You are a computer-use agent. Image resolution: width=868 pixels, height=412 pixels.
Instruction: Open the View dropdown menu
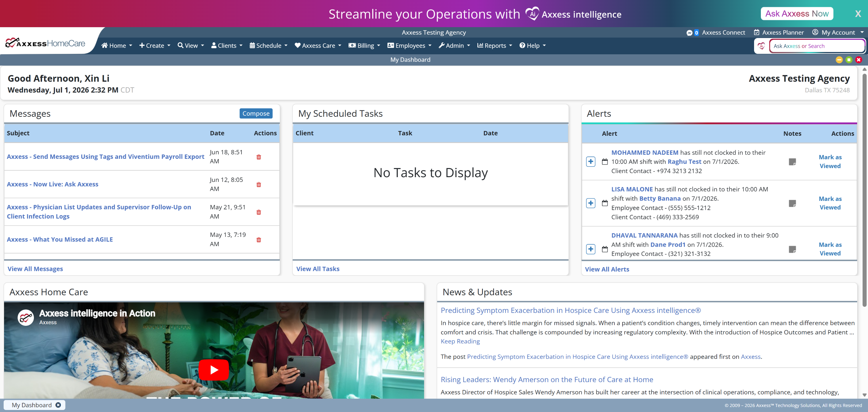coord(191,45)
